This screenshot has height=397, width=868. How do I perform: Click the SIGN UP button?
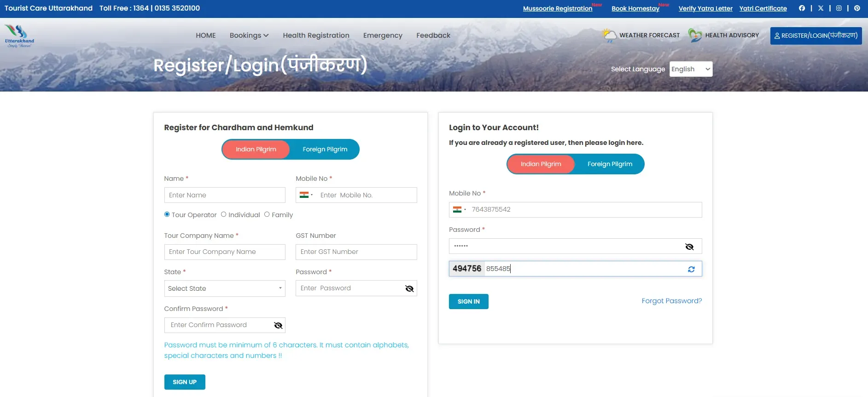tap(185, 382)
